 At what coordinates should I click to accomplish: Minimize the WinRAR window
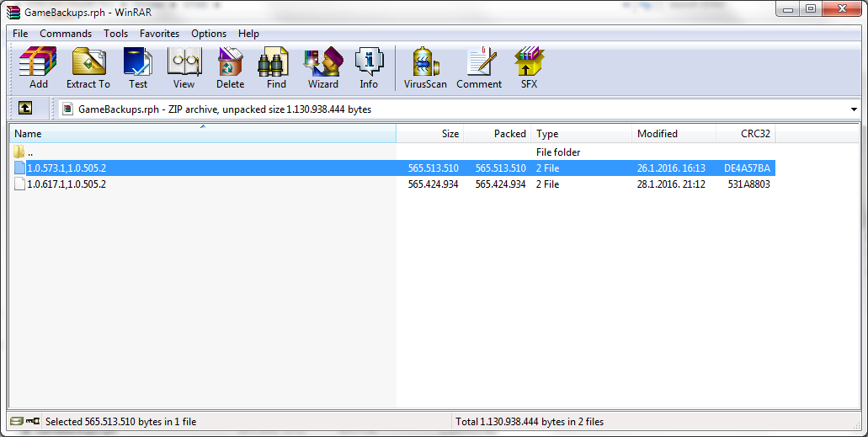coord(788,9)
